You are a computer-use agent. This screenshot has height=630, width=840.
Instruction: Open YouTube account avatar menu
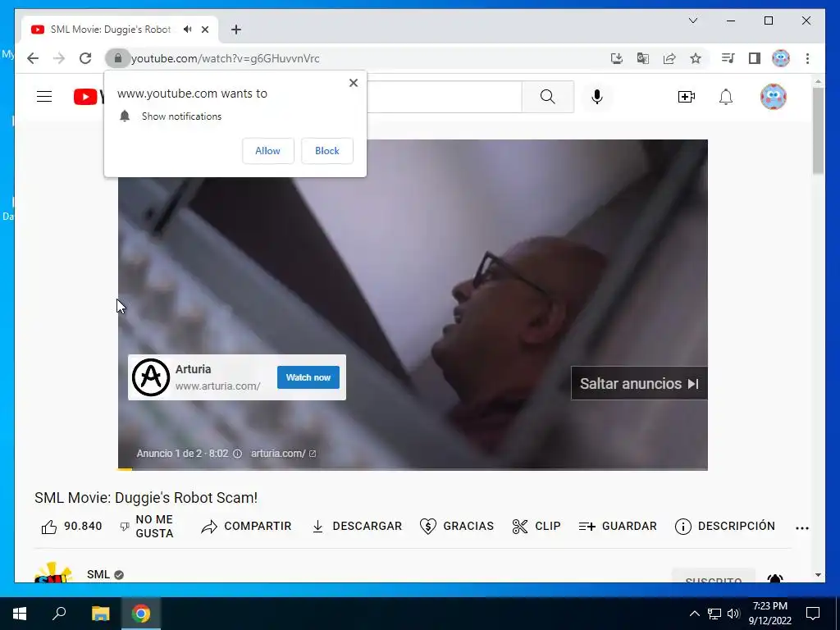click(x=773, y=97)
